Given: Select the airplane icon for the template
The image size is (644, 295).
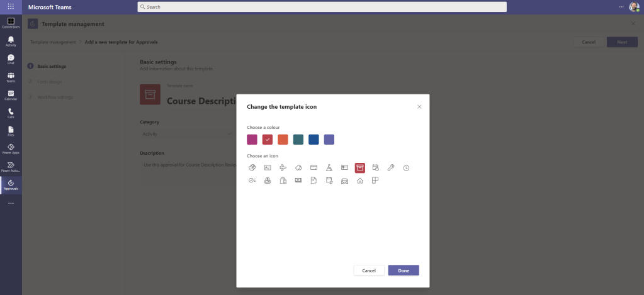Looking at the screenshot, I should pos(283,167).
